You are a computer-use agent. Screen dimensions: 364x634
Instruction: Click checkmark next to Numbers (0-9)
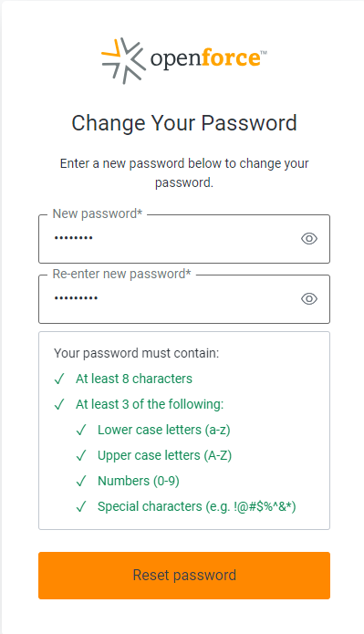point(81,481)
